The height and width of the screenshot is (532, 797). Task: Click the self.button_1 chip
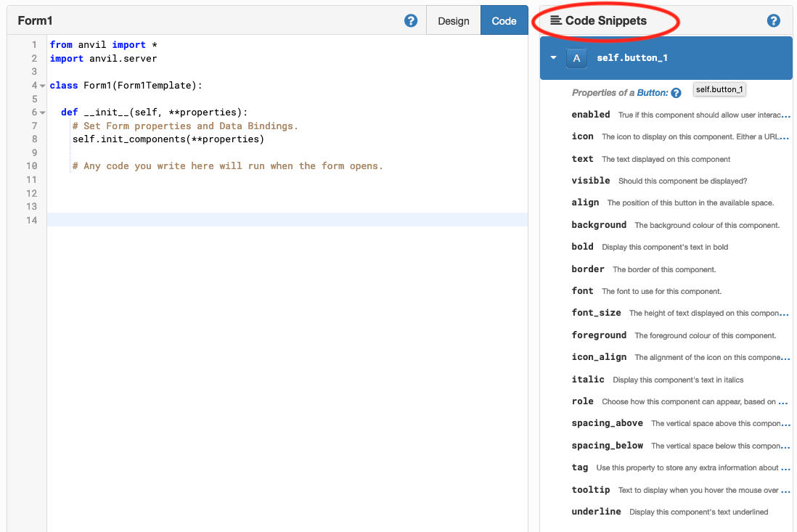point(719,89)
